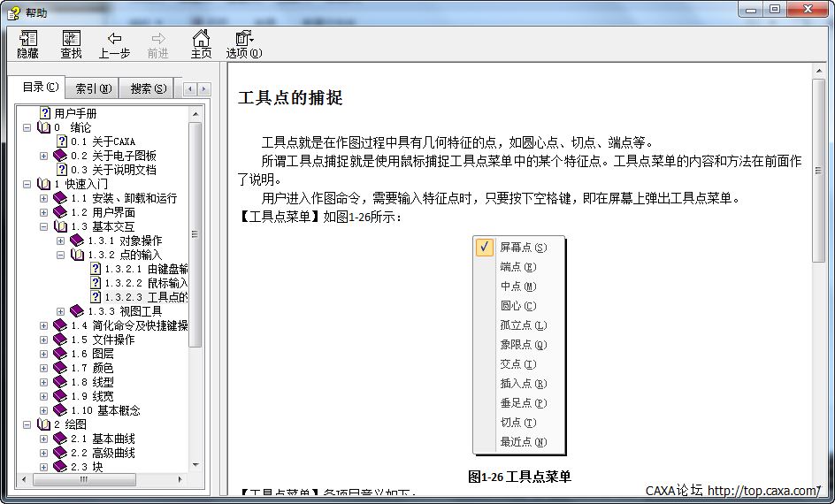Click the 图1-26 工具点菜单 figure image
The width and height of the screenshot is (835, 504).
(x=519, y=346)
